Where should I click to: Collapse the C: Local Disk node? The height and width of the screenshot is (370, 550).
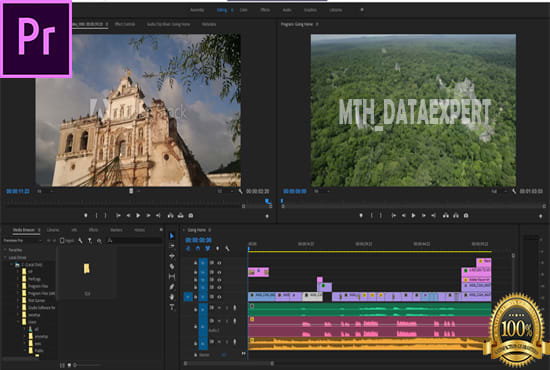[12, 264]
